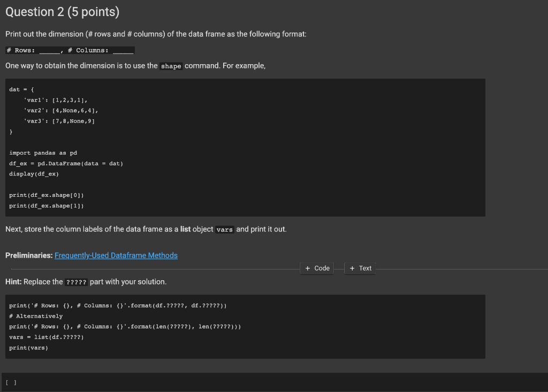
Task: Add a new text cell using + Text
Action: click(x=360, y=268)
